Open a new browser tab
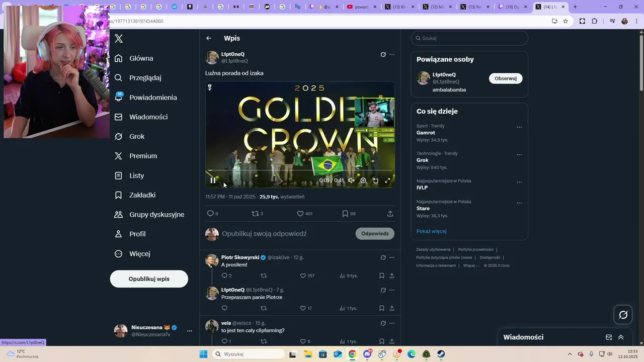The width and height of the screenshot is (644, 362). tap(575, 7)
